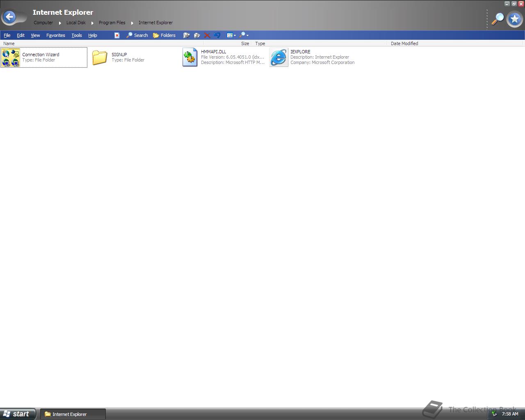Click the star Favorites button at top right
The image size is (525, 420).
click(515, 19)
